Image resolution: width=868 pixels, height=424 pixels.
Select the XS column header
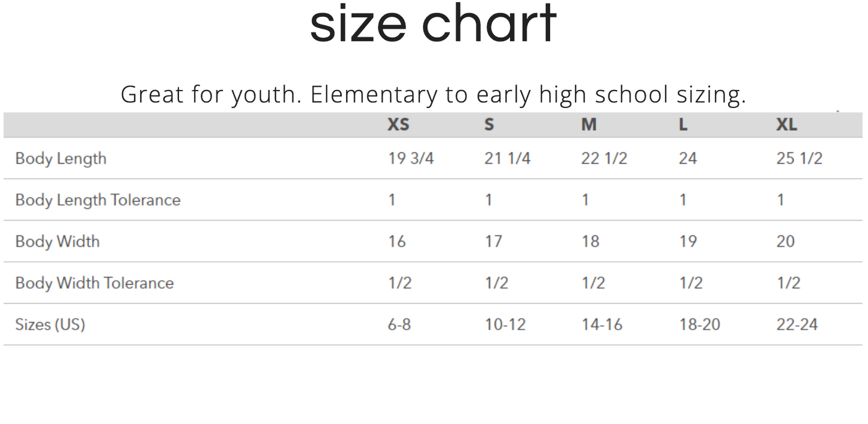[398, 124]
